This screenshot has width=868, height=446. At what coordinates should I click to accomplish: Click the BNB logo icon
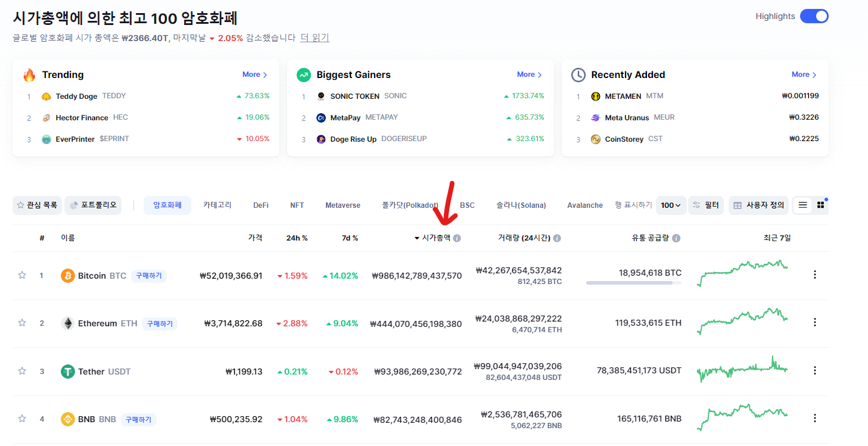[68, 419]
